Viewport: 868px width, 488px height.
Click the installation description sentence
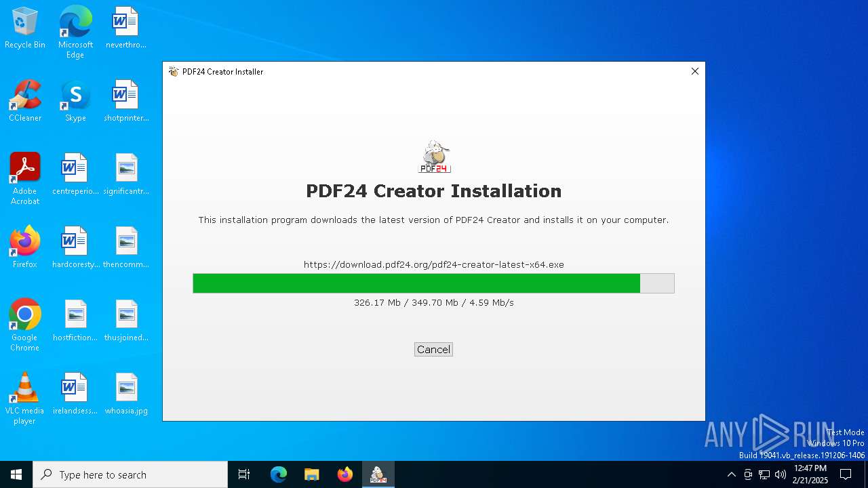click(x=433, y=220)
